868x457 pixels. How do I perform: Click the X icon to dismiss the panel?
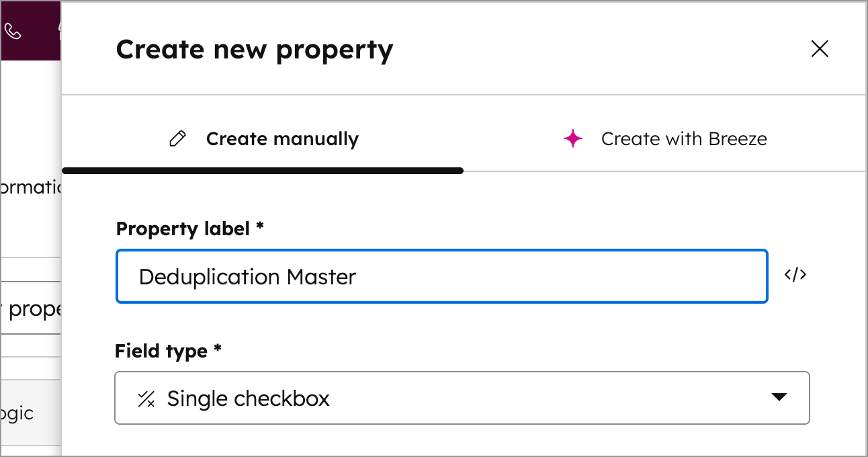820,48
